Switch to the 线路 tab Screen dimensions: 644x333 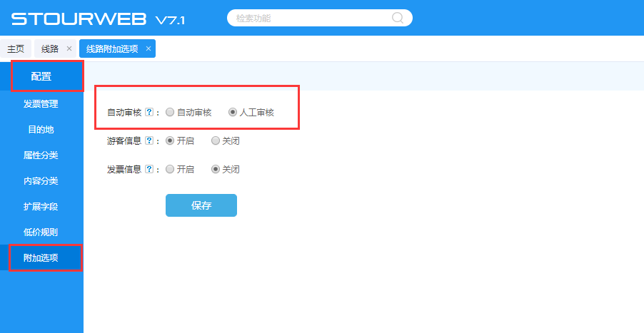(x=50, y=48)
